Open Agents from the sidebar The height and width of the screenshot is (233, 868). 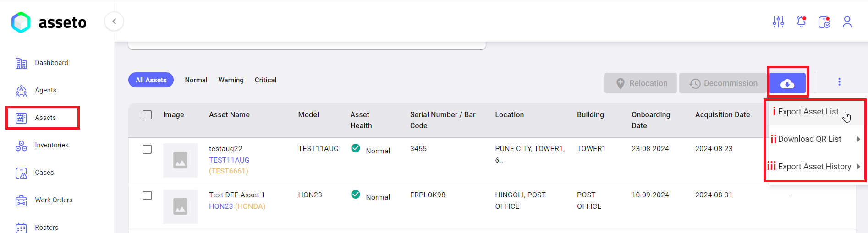45,90
